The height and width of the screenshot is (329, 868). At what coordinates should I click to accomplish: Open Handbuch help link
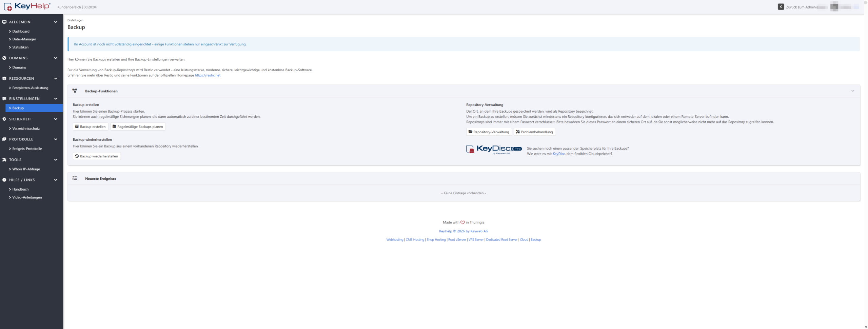[20, 189]
